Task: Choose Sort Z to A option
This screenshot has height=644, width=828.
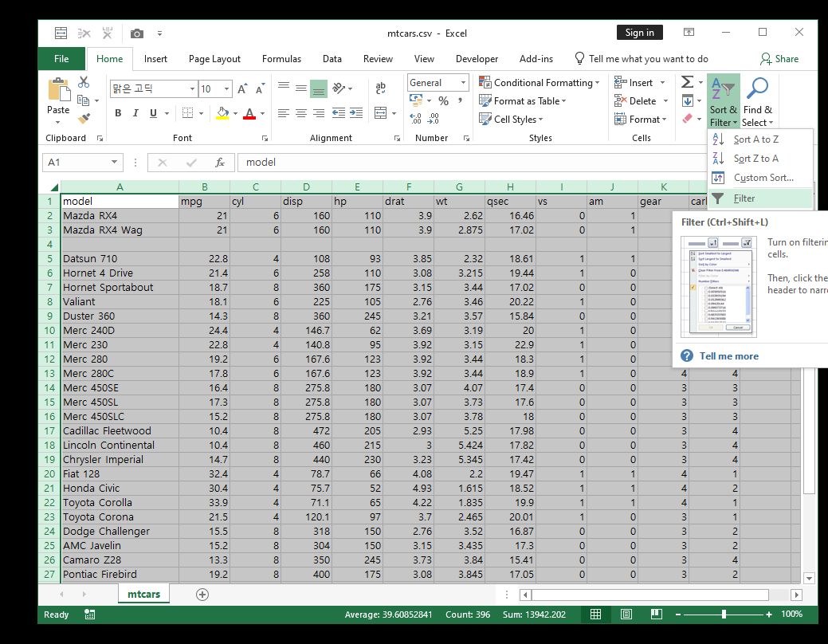Action: (759, 159)
